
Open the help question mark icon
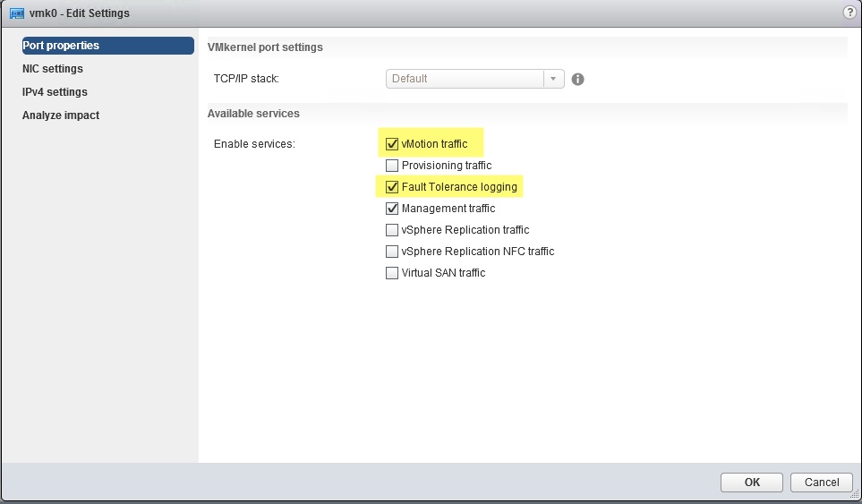coord(849,13)
